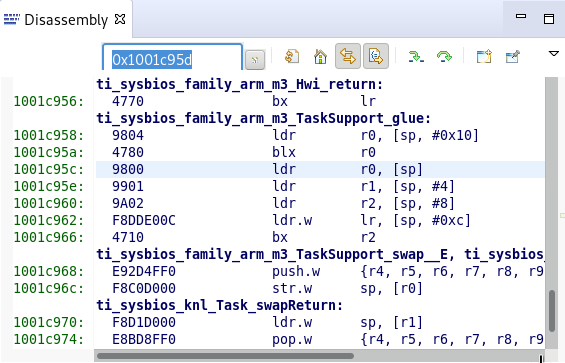
Task: Click the Refresh View icon
Action: coord(292,56)
